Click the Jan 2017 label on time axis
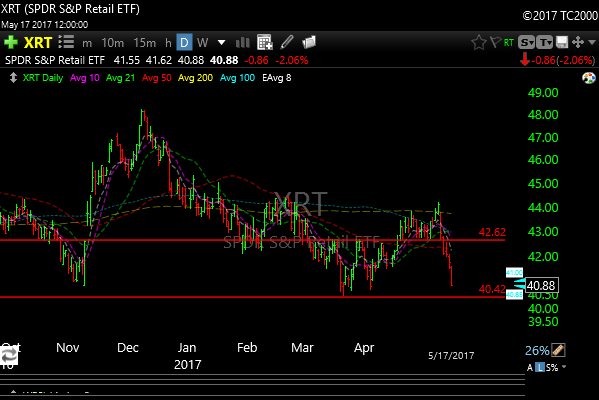This screenshot has width=599, height=400. 187,355
